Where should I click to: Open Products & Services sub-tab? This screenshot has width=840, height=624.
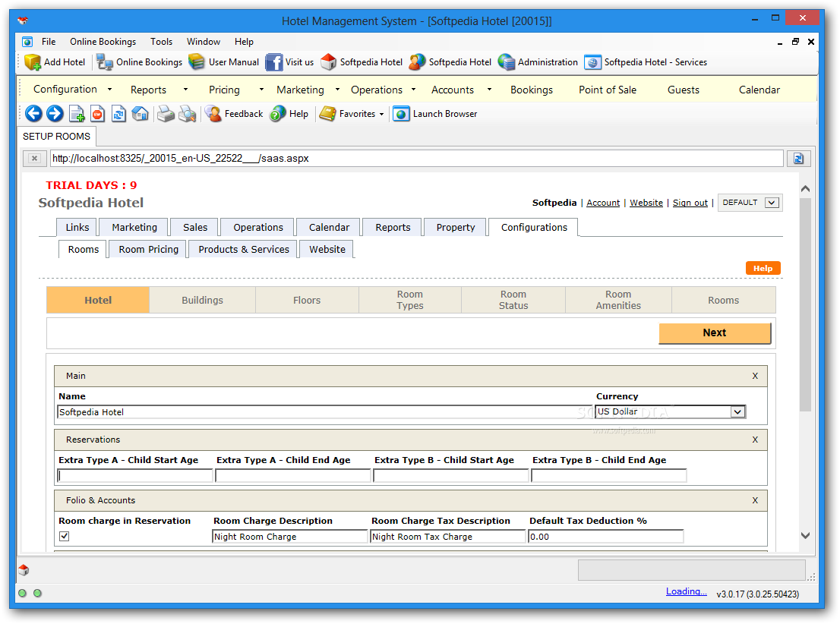243,249
